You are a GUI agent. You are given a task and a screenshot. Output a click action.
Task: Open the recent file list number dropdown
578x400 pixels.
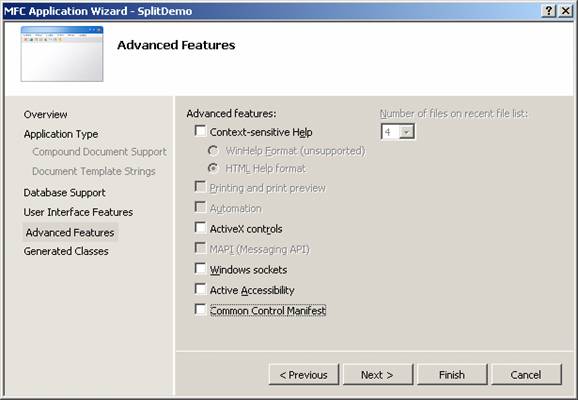(406, 132)
